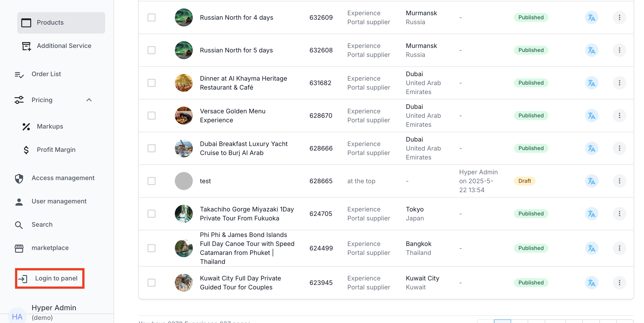Open Profit Margin settings

[x=56, y=149]
